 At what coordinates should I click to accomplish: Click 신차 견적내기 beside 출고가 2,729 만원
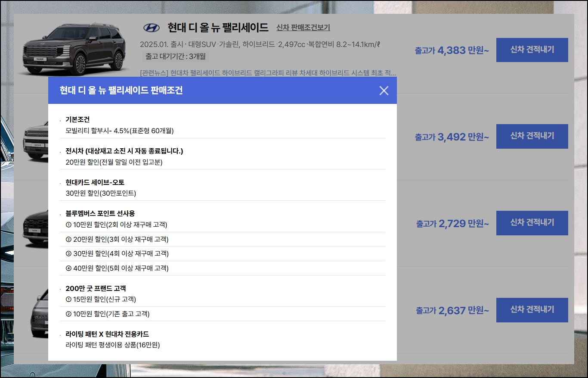pos(532,223)
